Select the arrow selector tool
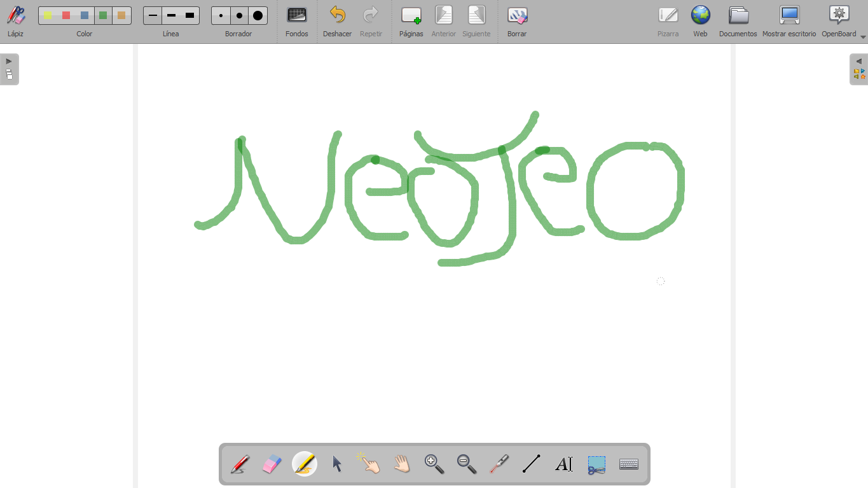 [337, 464]
